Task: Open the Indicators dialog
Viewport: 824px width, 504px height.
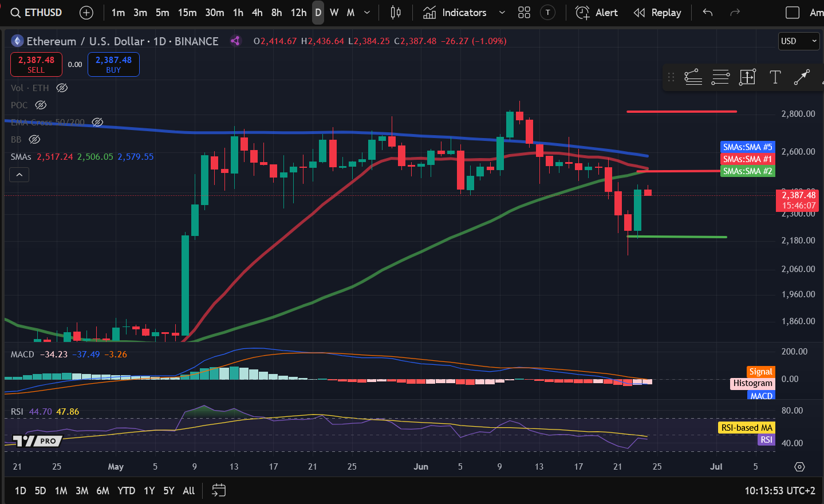Action: pyautogui.click(x=455, y=13)
